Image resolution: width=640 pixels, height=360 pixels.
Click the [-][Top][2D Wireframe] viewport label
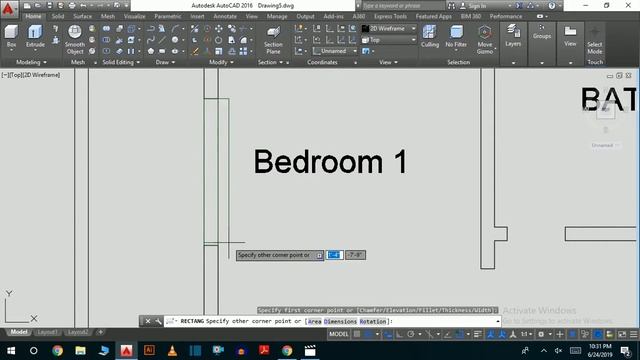tap(31, 75)
